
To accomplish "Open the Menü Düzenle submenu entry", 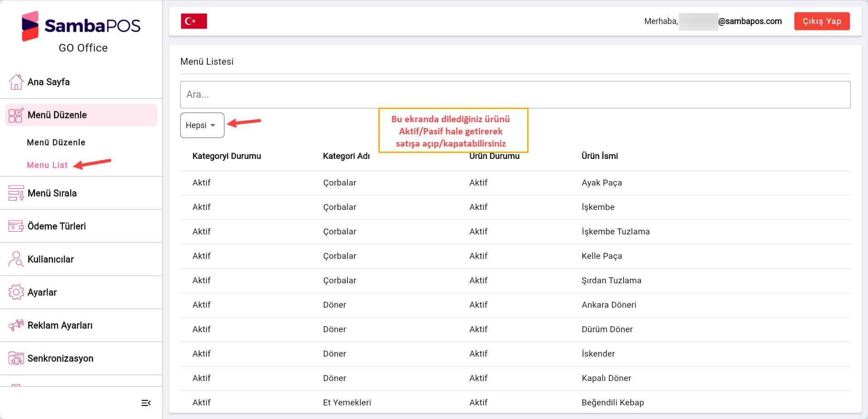I will [x=56, y=142].
